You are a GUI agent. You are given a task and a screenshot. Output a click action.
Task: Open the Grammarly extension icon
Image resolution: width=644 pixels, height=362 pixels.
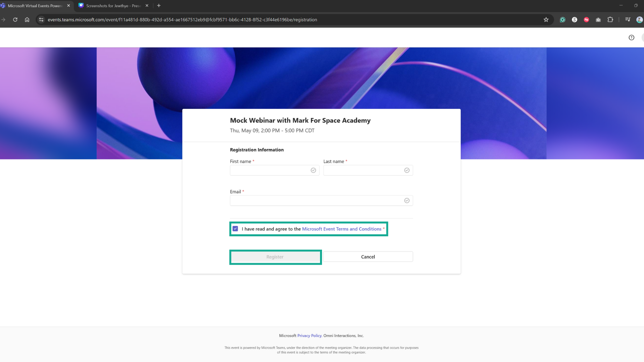point(562,20)
